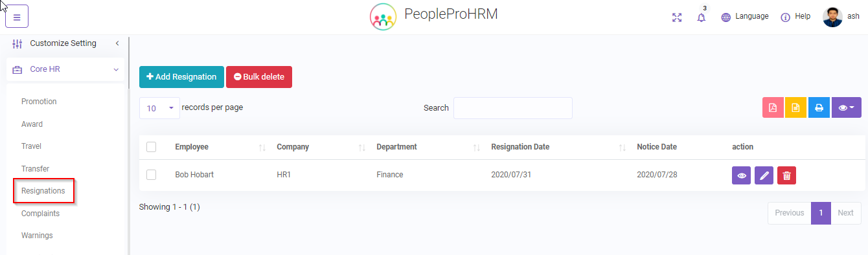Screen dimensions: 868x255
Task: Open the notifications bell
Action: pos(701,17)
